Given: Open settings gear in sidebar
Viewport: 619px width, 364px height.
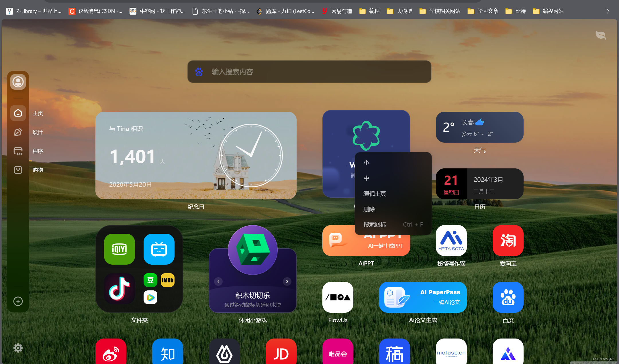Looking at the screenshot, I should click(x=18, y=348).
